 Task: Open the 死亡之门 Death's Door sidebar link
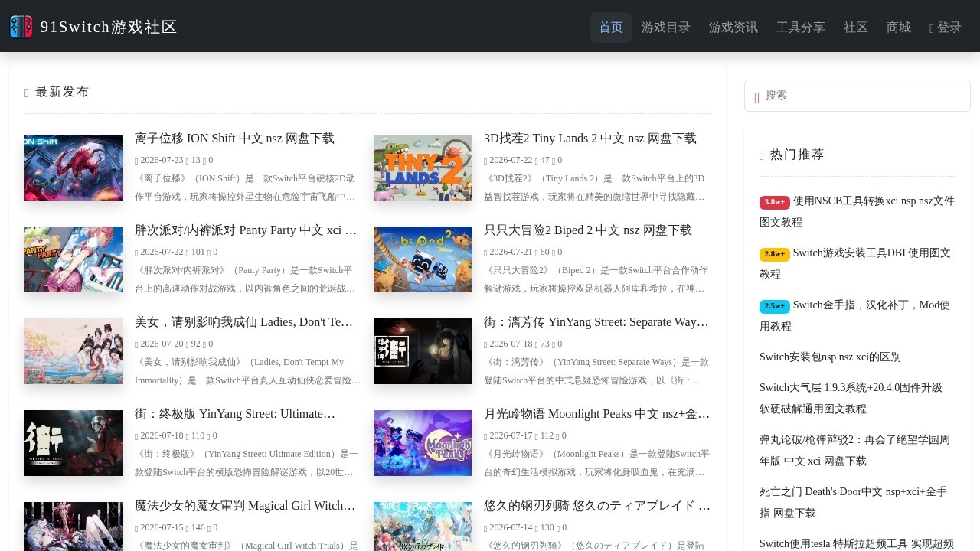[853, 502]
